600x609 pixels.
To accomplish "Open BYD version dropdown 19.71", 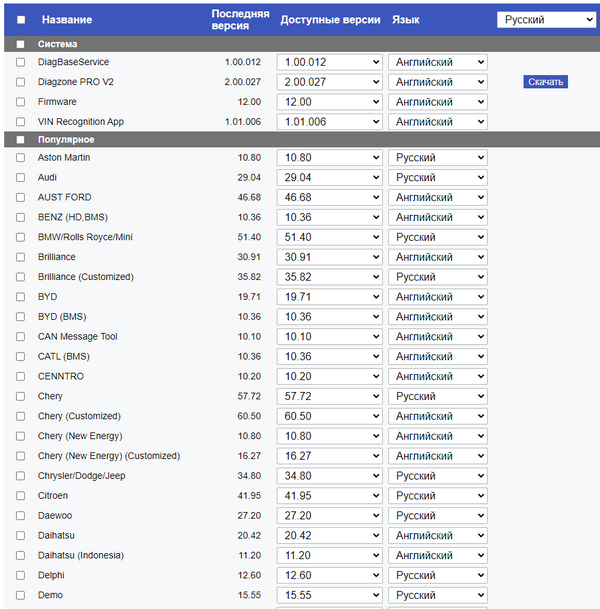I will (x=330, y=297).
